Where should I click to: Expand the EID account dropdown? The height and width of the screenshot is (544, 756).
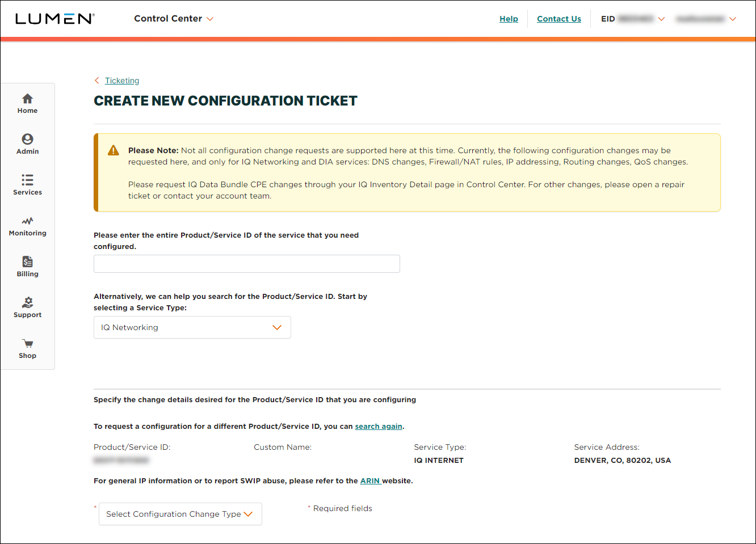(x=632, y=19)
